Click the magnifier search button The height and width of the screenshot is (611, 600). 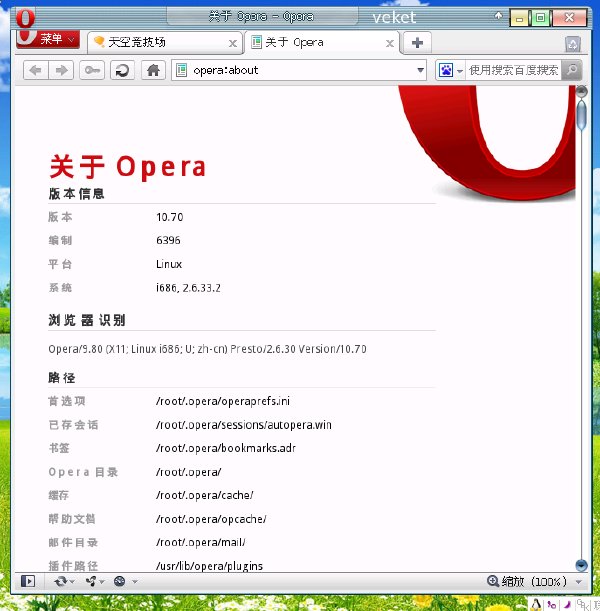[x=572, y=70]
